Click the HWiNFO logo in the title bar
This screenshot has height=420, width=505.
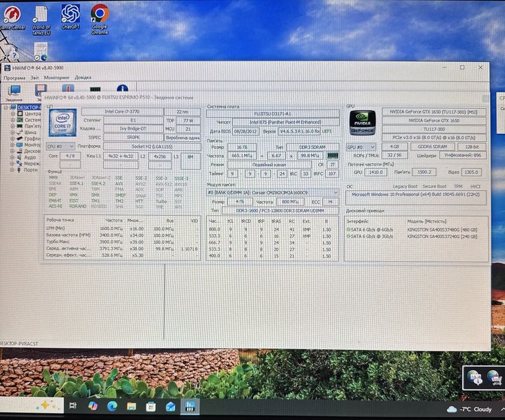click(x=7, y=68)
